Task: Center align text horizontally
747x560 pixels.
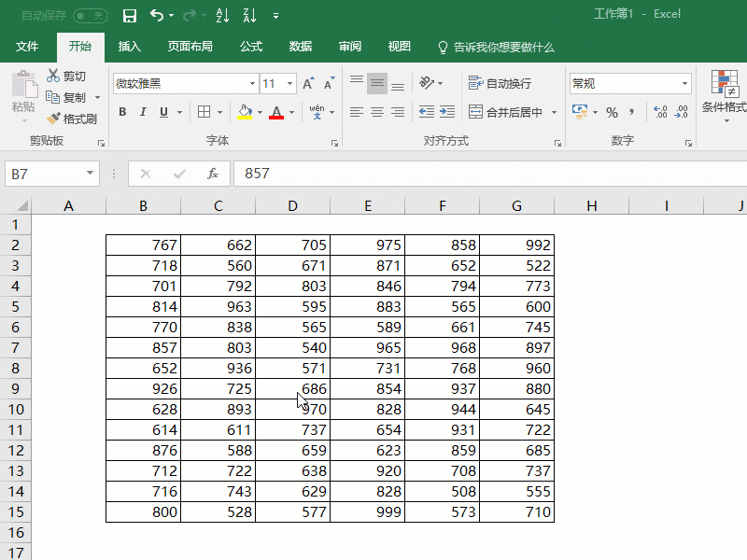Action: tap(377, 112)
